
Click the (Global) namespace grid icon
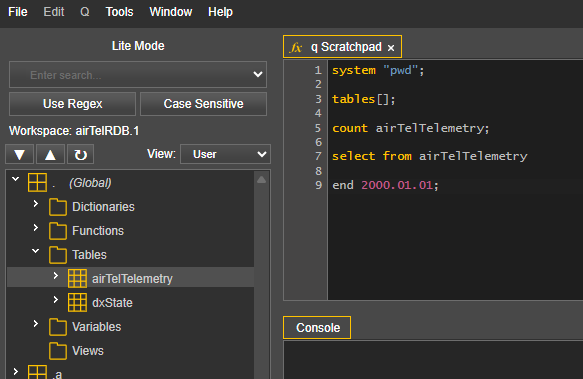click(37, 183)
